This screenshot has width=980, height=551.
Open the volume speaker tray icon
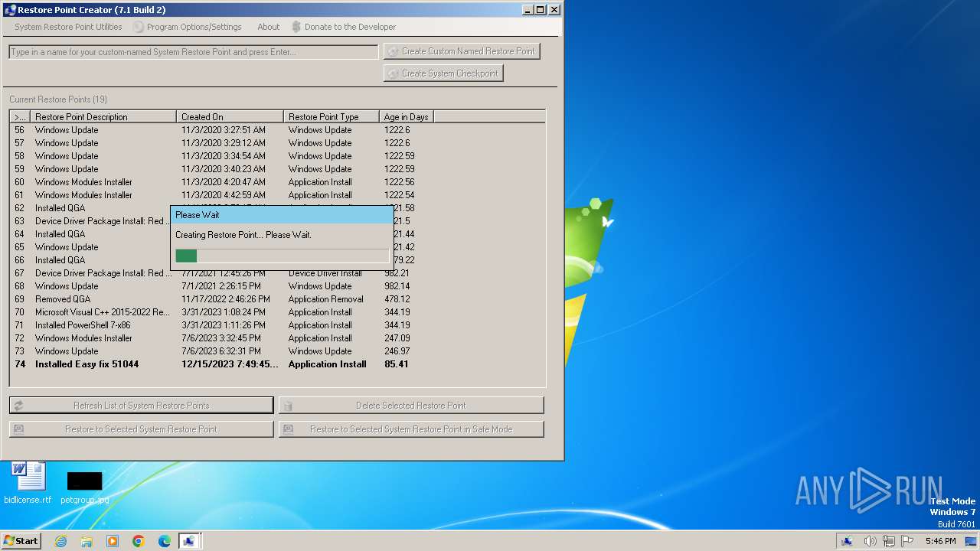tap(870, 541)
